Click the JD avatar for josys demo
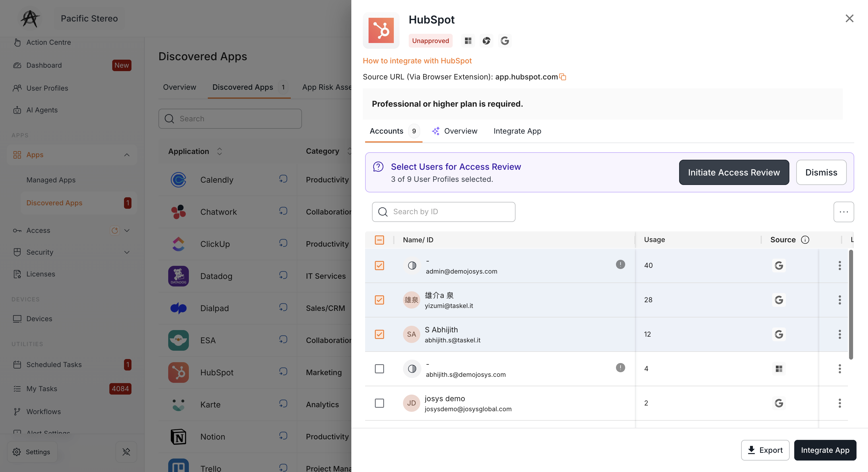Screen dimensions: 868x472 tap(411, 403)
